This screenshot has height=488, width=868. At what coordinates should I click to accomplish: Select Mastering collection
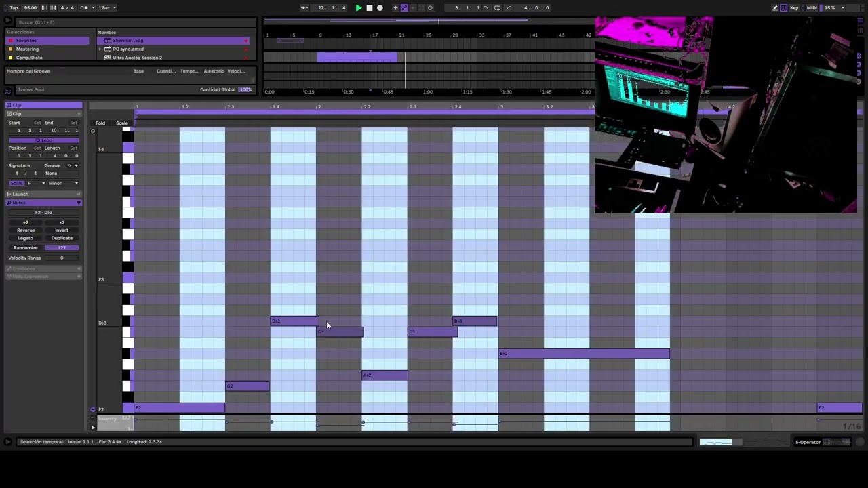coord(47,49)
